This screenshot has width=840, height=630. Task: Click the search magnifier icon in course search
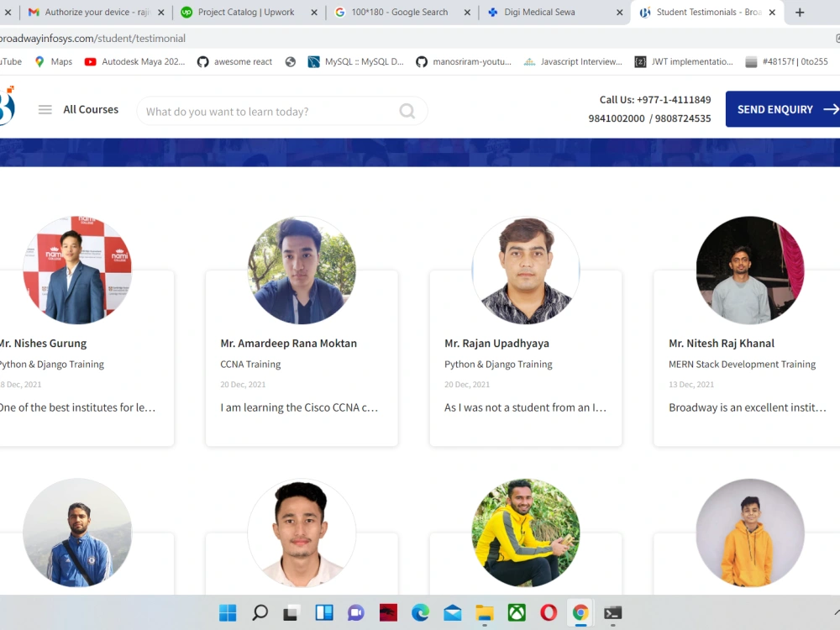(407, 111)
